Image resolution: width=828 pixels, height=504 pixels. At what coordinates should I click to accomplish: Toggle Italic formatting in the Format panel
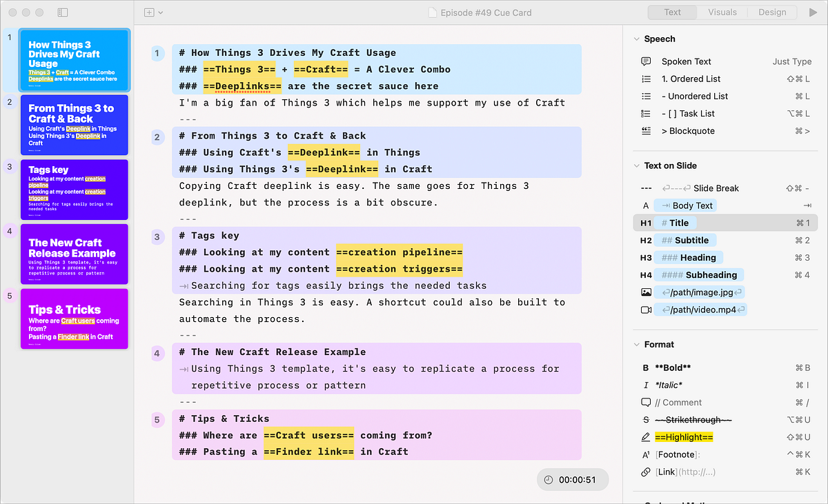pyautogui.click(x=645, y=385)
